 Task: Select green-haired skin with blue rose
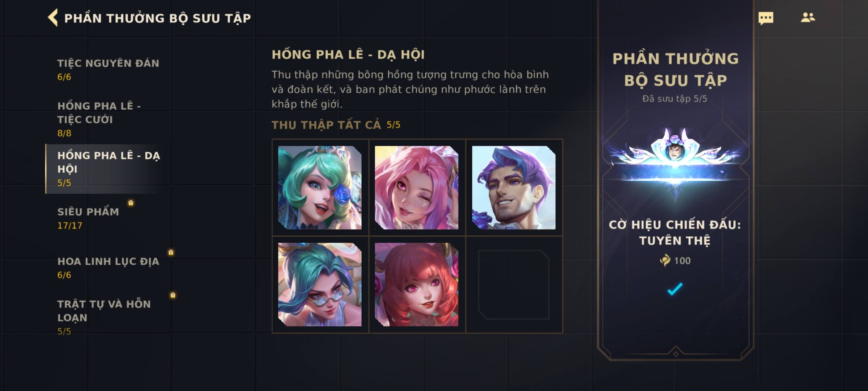pyautogui.click(x=320, y=188)
